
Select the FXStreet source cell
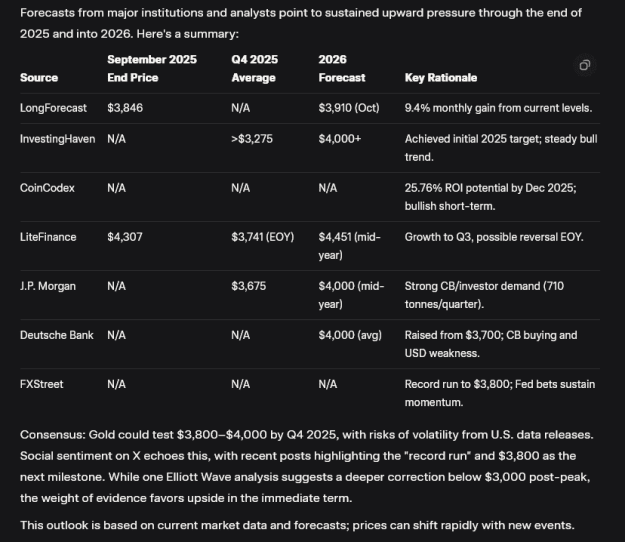tap(41, 384)
